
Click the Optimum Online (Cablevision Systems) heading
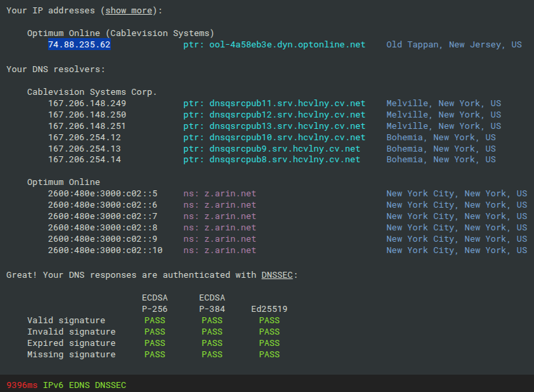pos(121,33)
